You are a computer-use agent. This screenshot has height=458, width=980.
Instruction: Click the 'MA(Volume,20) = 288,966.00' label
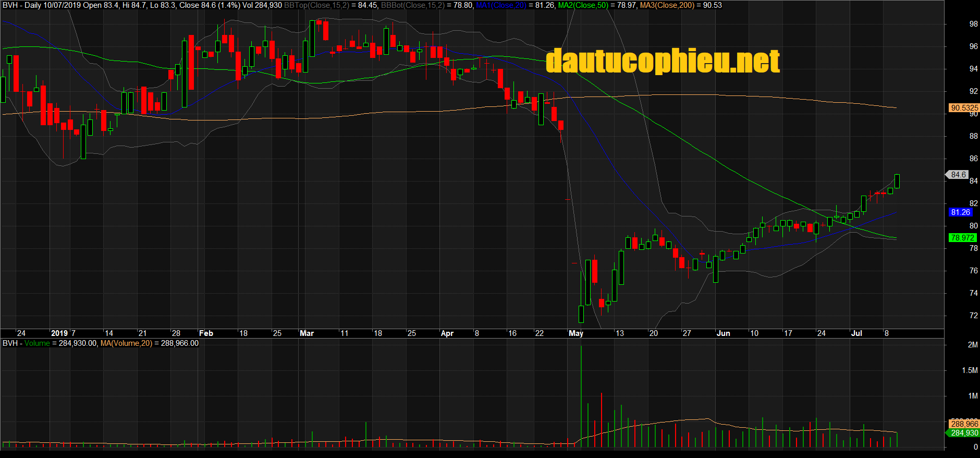(x=150, y=343)
